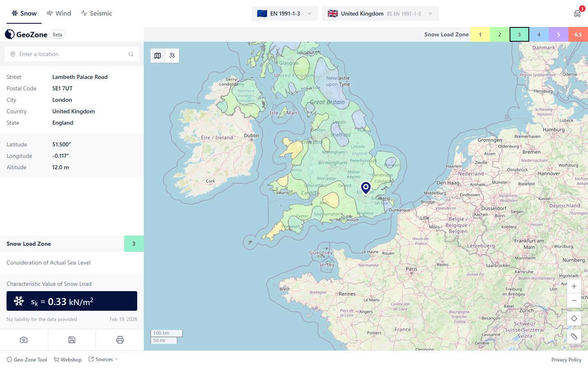
Task: Expand the Sources menu
Action: pos(104,359)
